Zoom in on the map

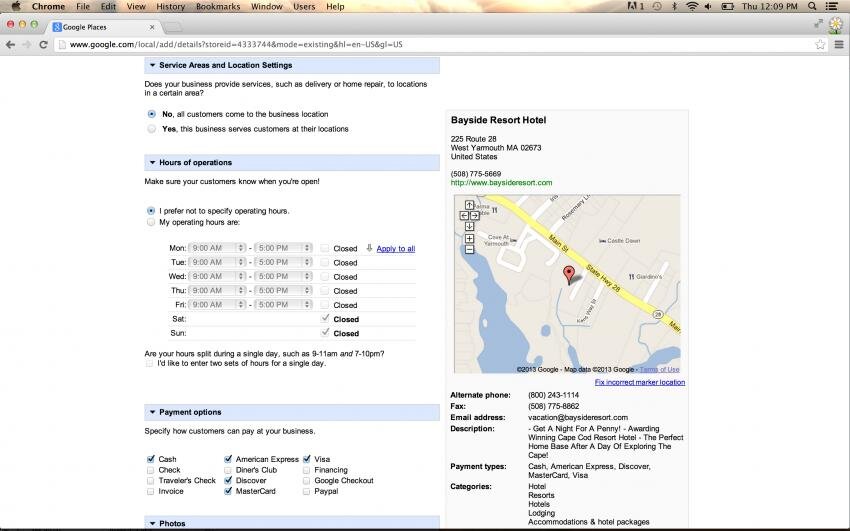coord(469,238)
